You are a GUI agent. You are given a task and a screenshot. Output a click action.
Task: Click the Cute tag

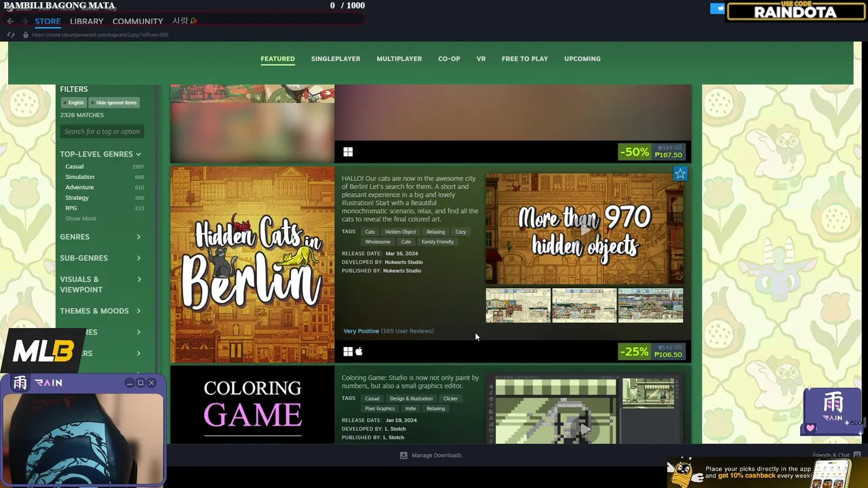tap(406, 242)
